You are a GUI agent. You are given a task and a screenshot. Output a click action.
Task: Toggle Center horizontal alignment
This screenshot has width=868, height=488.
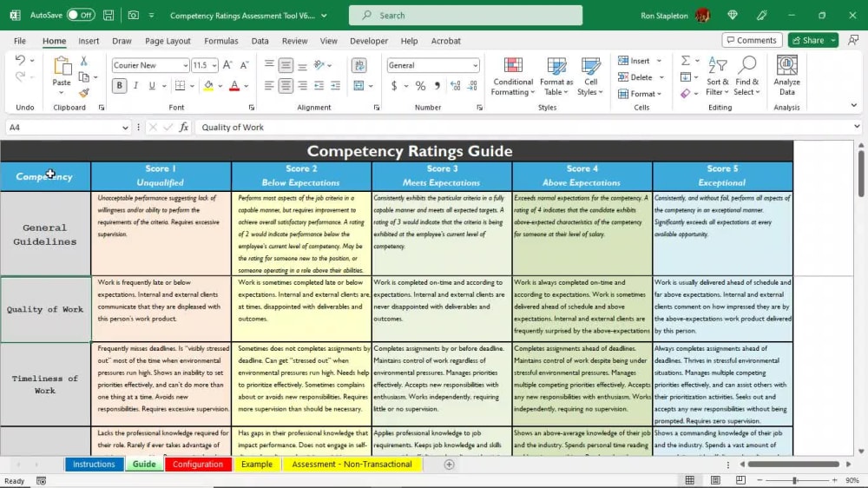286,86
